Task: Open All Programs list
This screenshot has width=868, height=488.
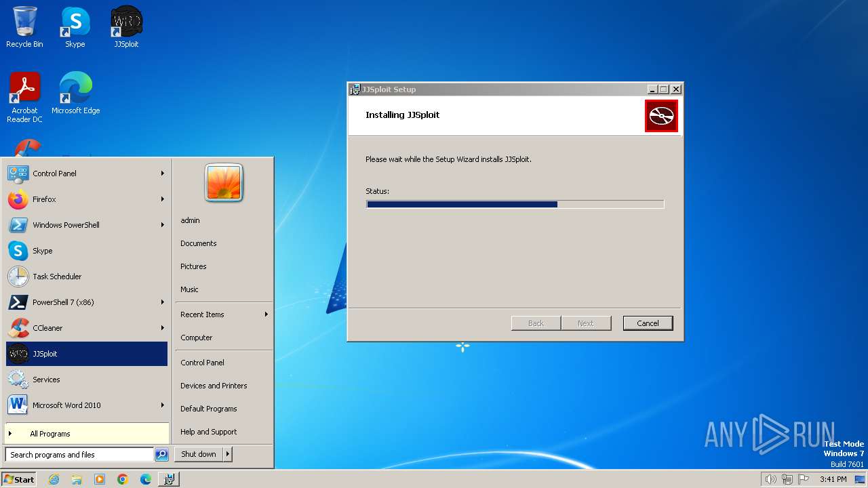Action: coord(87,434)
